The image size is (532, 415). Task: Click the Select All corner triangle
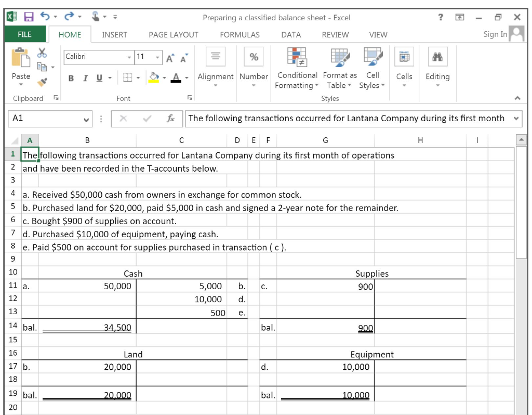(15, 140)
